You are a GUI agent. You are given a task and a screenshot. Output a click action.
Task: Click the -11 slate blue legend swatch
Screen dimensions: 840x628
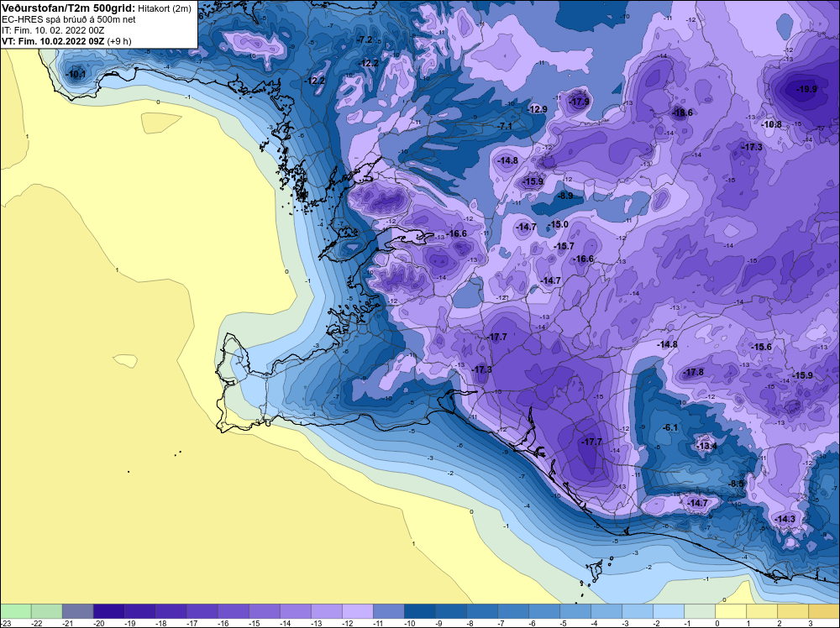point(388,611)
